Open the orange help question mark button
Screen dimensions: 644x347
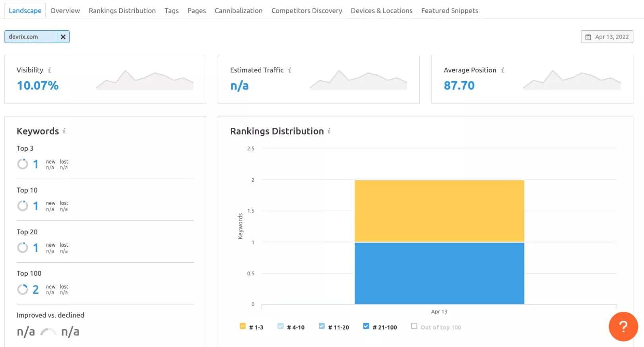click(623, 327)
